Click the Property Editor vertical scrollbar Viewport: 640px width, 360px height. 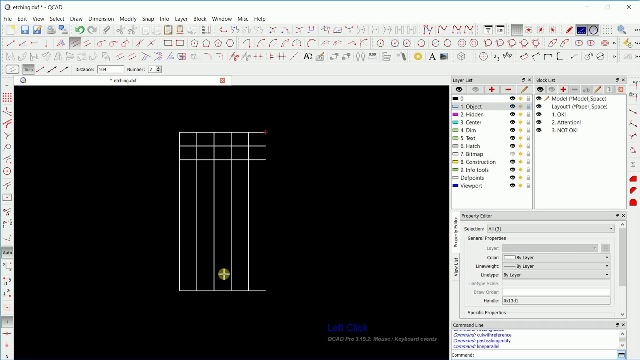click(622, 271)
